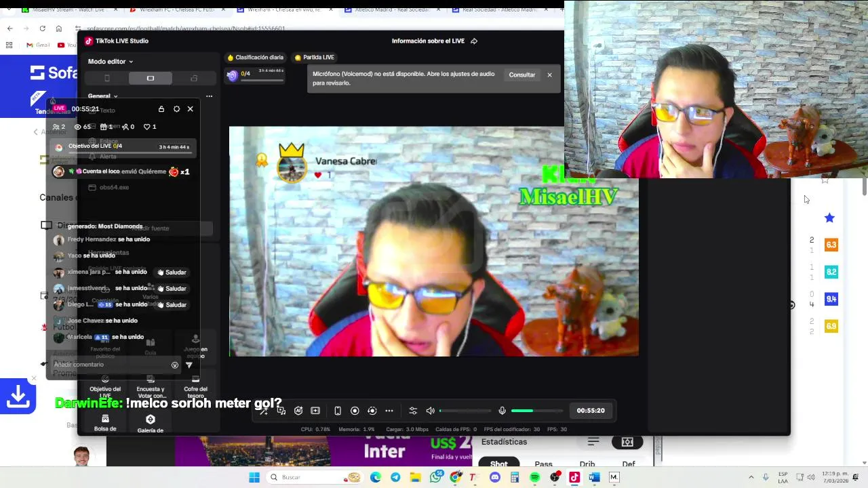
Task: Open Cofre del tesoro tool
Action: pyautogui.click(x=195, y=386)
